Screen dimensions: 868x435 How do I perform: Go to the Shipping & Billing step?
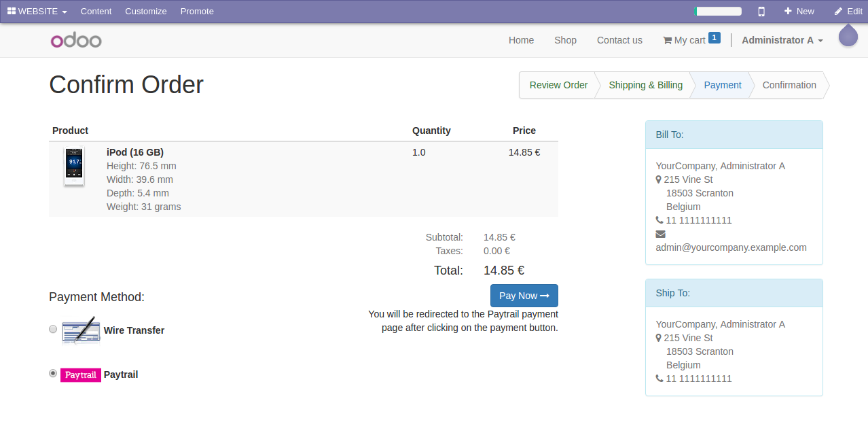point(645,85)
